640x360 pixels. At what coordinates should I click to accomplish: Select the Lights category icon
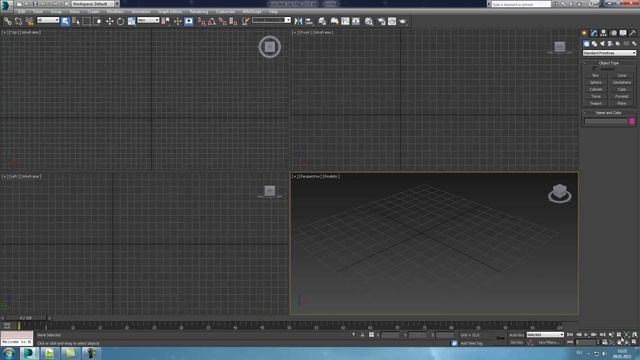pyautogui.click(x=602, y=44)
